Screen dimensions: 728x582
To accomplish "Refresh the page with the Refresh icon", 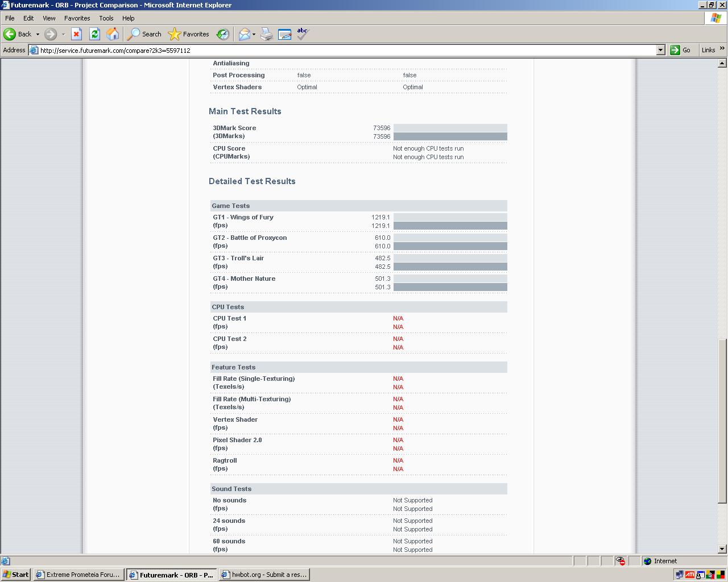I will [x=94, y=34].
